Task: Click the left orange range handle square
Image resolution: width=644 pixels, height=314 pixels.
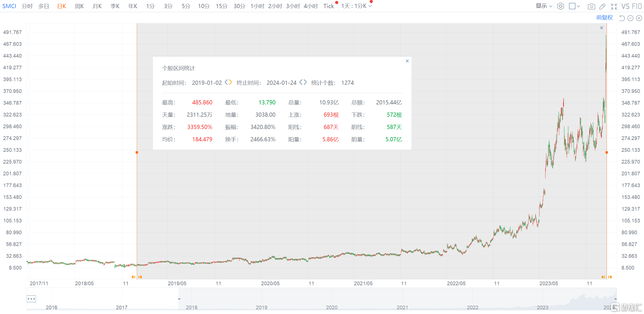Action: click(x=137, y=152)
